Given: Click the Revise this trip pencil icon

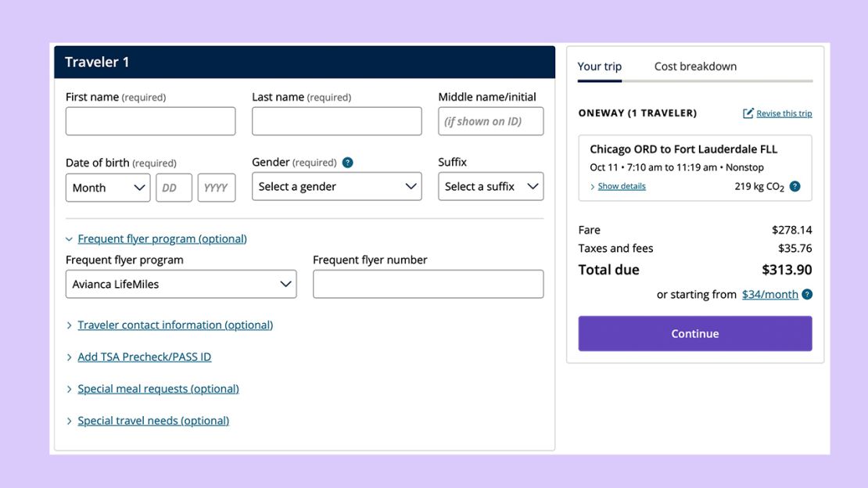Looking at the screenshot, I should pyautogui.click(x=748, y=113).
